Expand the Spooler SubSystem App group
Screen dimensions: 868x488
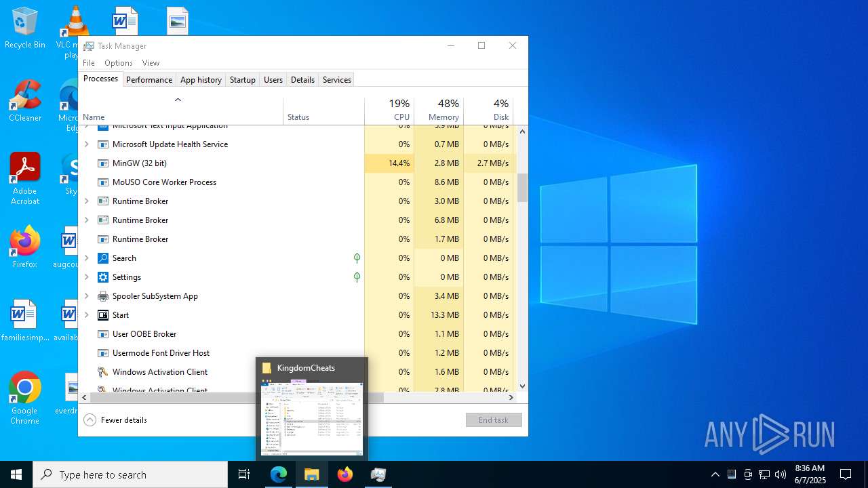tap(86, 296)
